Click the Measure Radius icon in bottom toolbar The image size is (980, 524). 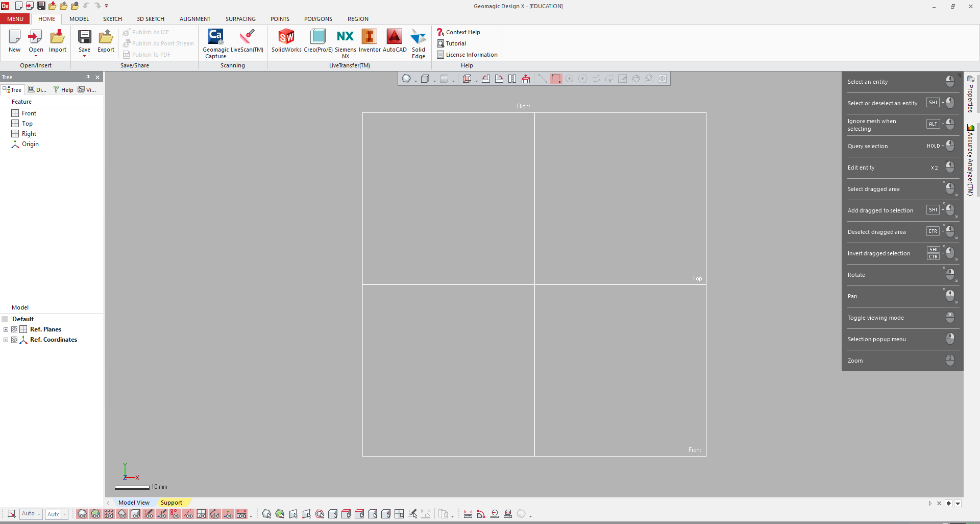pyautogui.click(x=495, y=514)
